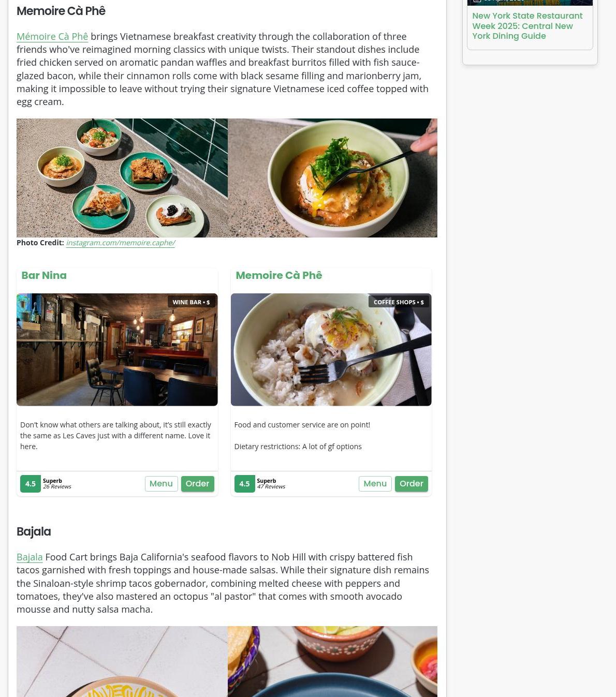Click the Order button for Memoire Cà Phê
Screen dimensions: 616x697
coord(412,484)
